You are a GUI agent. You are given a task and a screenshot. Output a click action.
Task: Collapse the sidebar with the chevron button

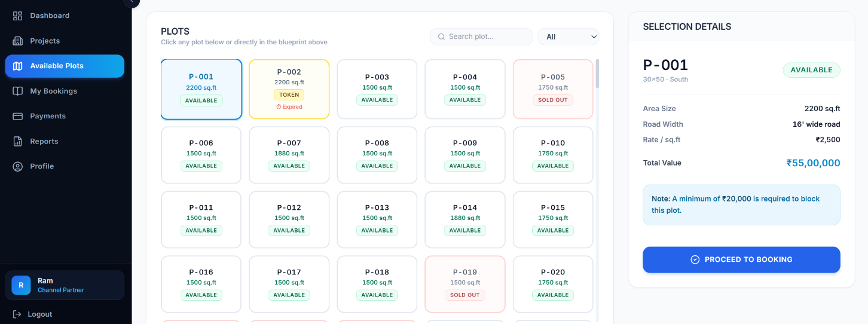[132, 2]
